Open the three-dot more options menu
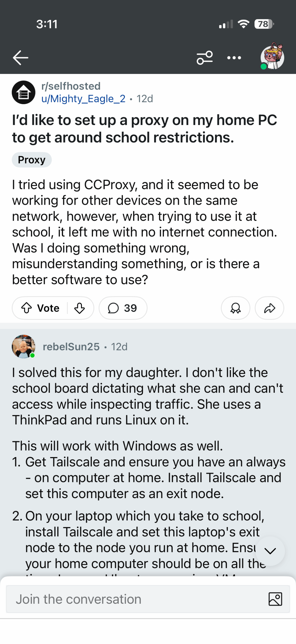This screenshot has height=644, width=296. click(x=234, y=58)
